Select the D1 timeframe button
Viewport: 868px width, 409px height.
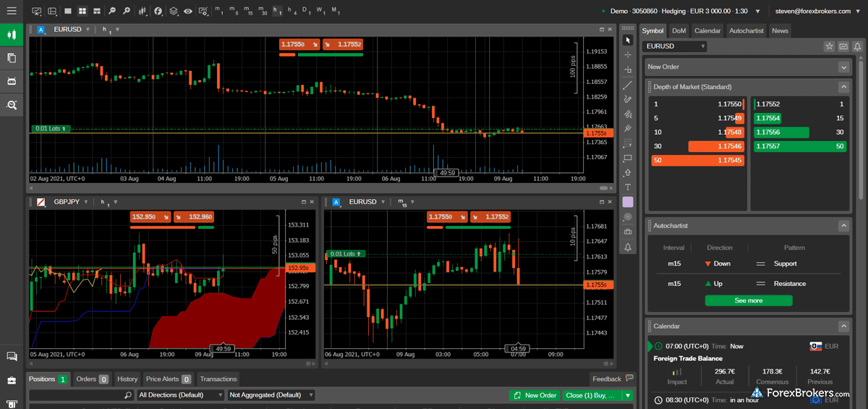306,12
